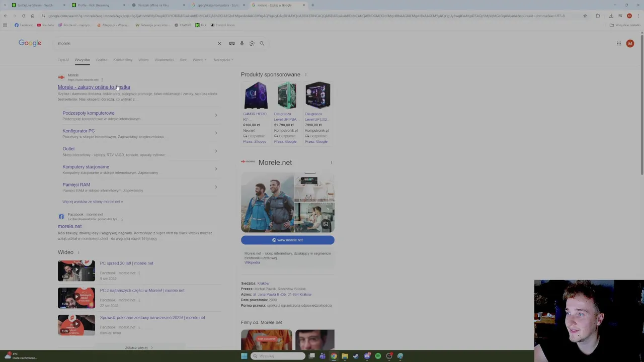Select the Grafika search tab
The height and width of the screenshot is (362, 644).
pos(102,60)
